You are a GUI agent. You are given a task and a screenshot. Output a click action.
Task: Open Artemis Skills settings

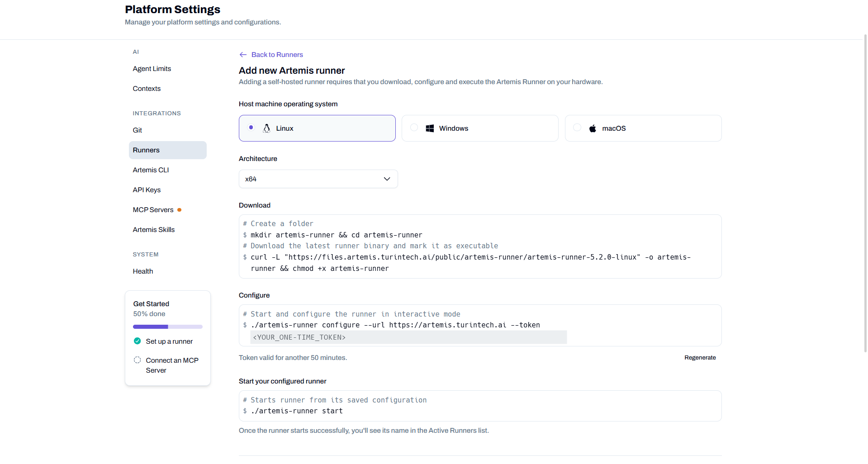coord(154,230)
